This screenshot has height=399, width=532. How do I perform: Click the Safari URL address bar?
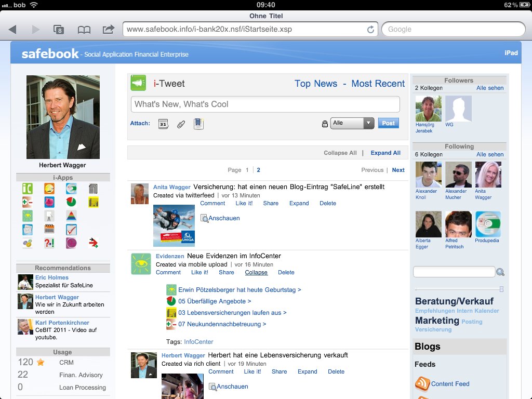pyautogui.click(x=250, y=30)
